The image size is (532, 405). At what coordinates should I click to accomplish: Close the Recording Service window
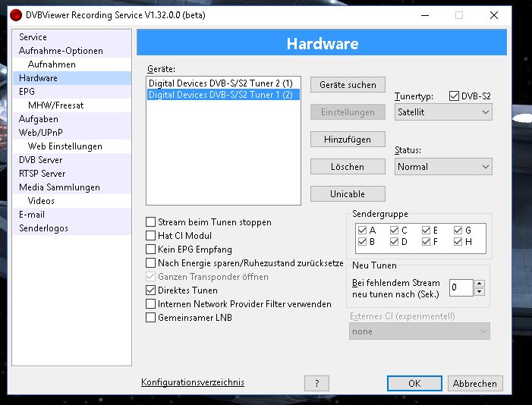pos(494,15)
